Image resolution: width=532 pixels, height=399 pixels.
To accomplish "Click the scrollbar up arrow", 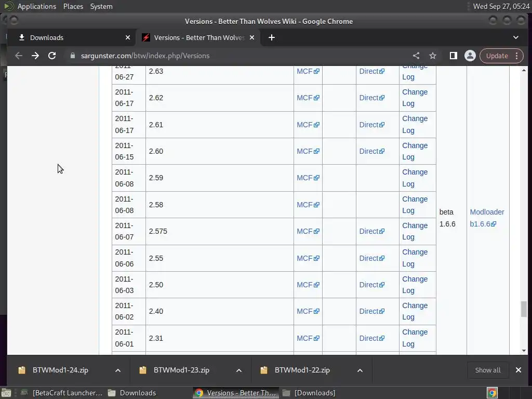I will [x=524, y=70].
